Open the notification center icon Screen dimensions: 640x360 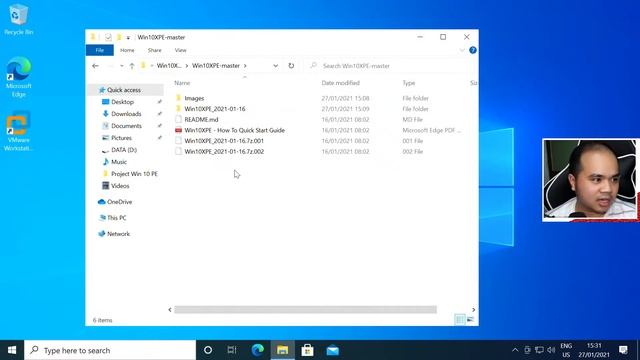[x=623, y=350]
